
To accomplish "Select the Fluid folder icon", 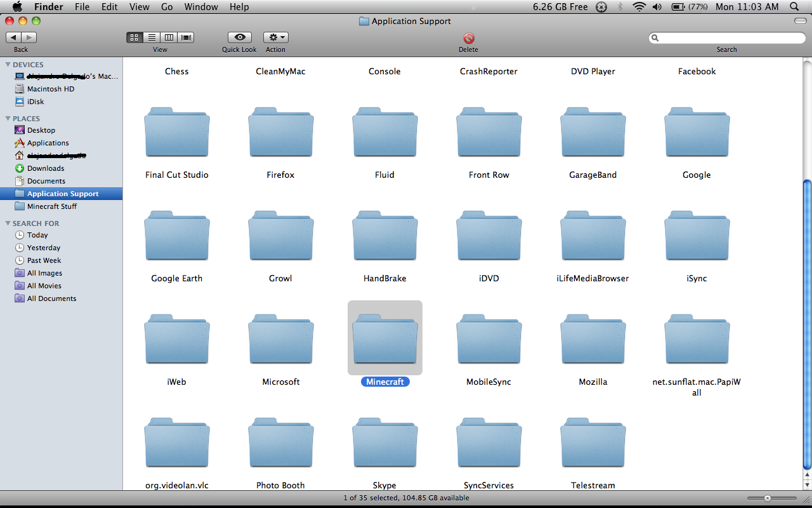I will point(385,131).
